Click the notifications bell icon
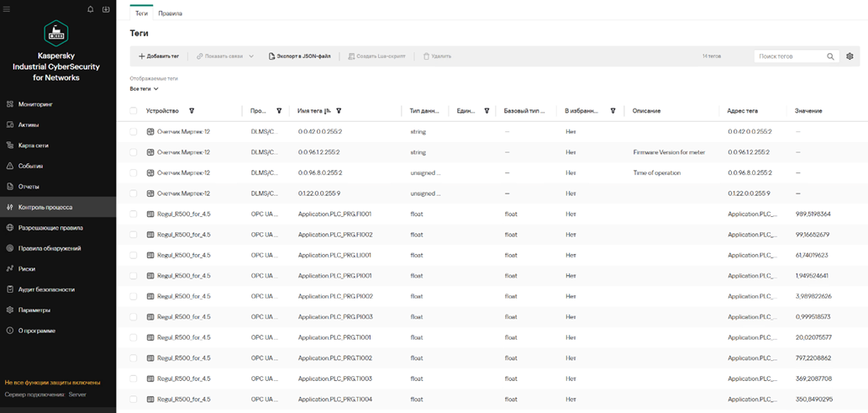868x413 pixels. pos(91,9)
